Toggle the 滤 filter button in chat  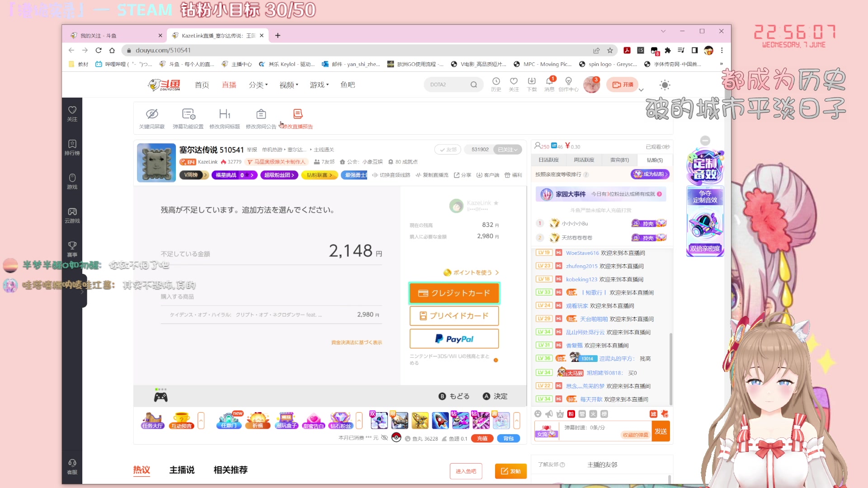(653, 414)
